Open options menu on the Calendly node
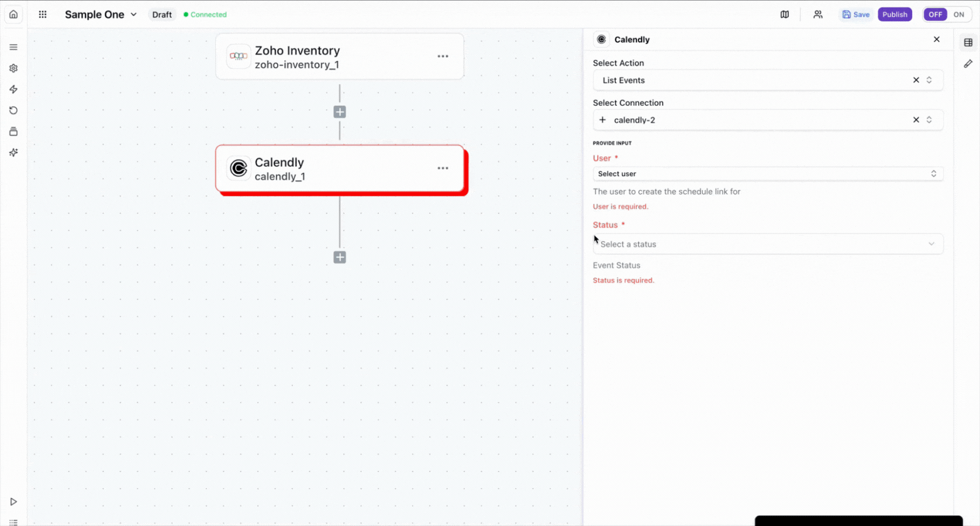The image size is (980, 526). 443,168
